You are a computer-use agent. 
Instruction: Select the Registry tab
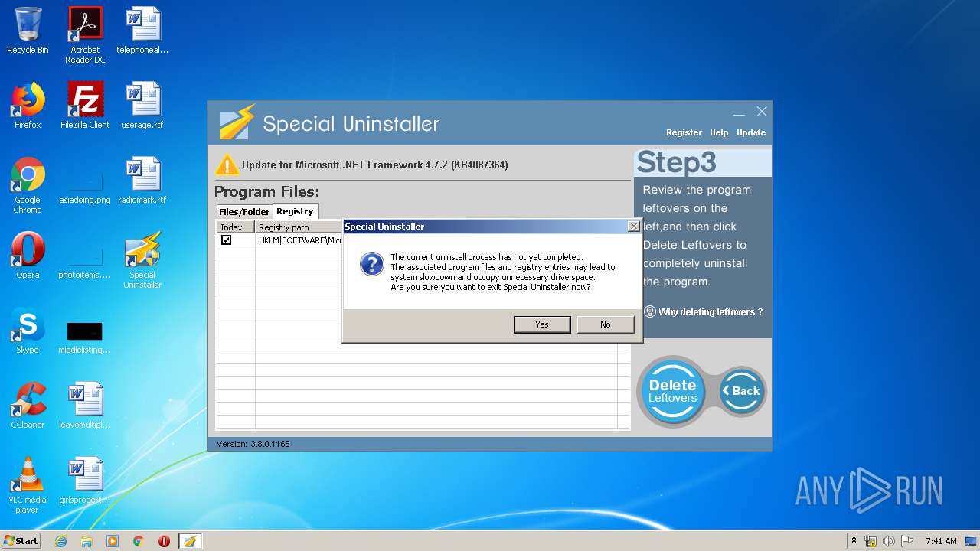tap(296, 211)
